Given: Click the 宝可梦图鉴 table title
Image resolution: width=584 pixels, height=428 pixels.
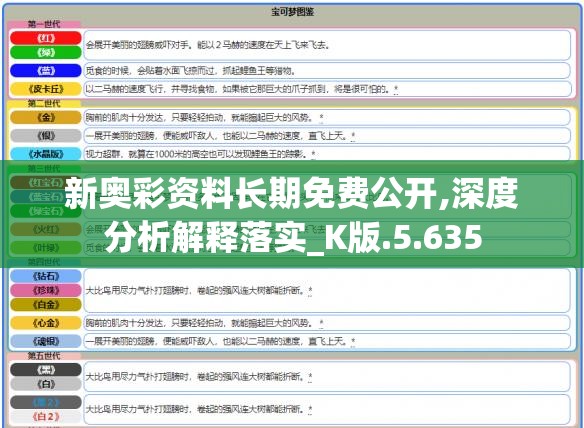Looking at the screenshot, I should click(292, 12).
